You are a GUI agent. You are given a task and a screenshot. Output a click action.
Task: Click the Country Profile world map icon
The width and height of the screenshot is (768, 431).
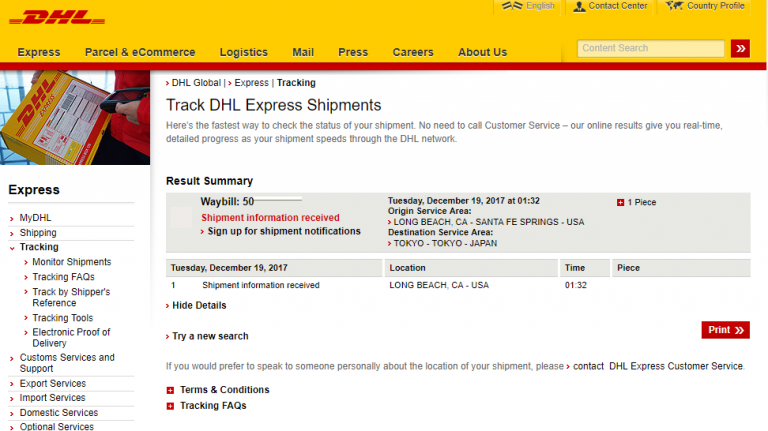pos(673,6)
